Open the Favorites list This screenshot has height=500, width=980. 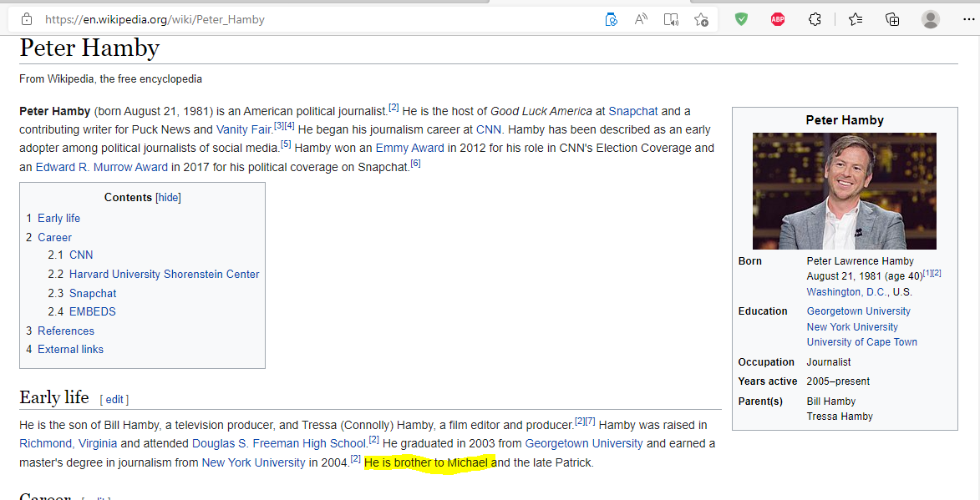pos(856,19)
